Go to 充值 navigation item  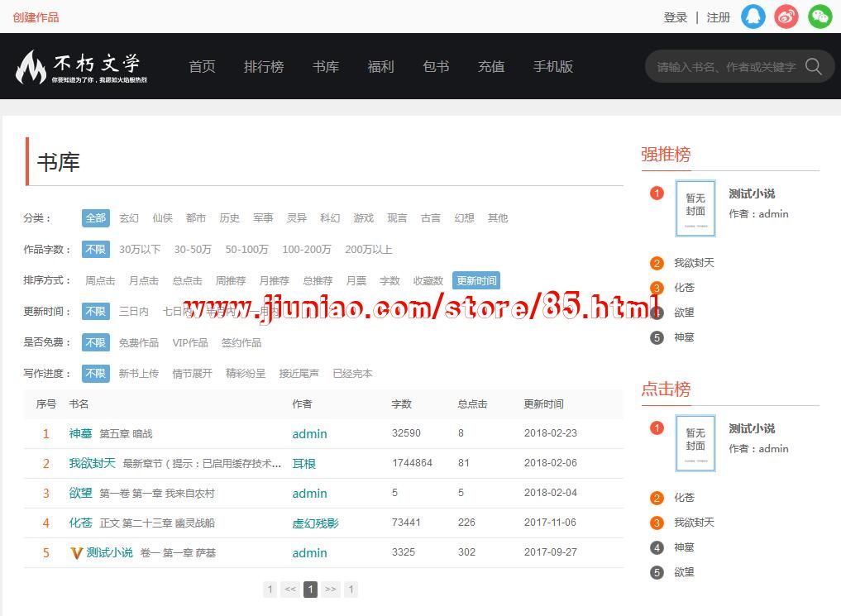point(491,67)
